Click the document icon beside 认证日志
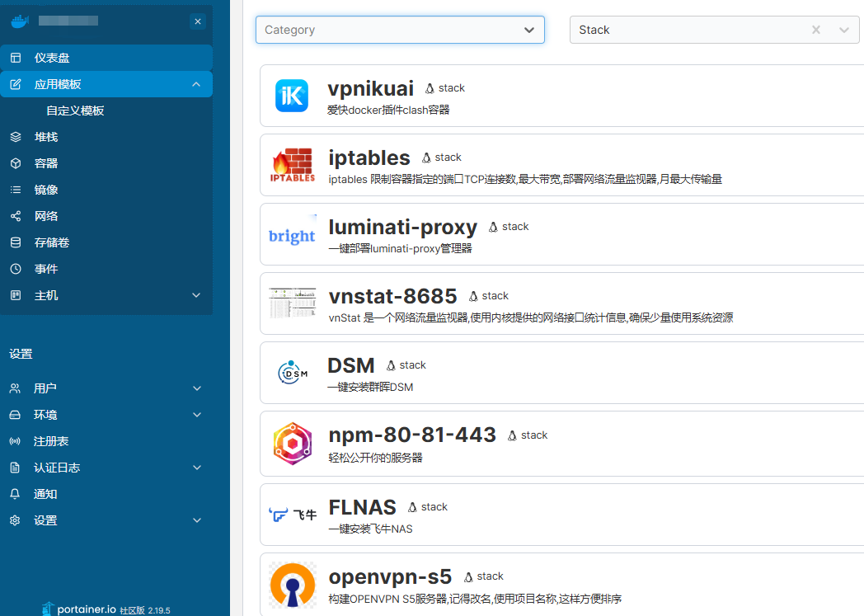864x616 pixels. tap(15, 468)
